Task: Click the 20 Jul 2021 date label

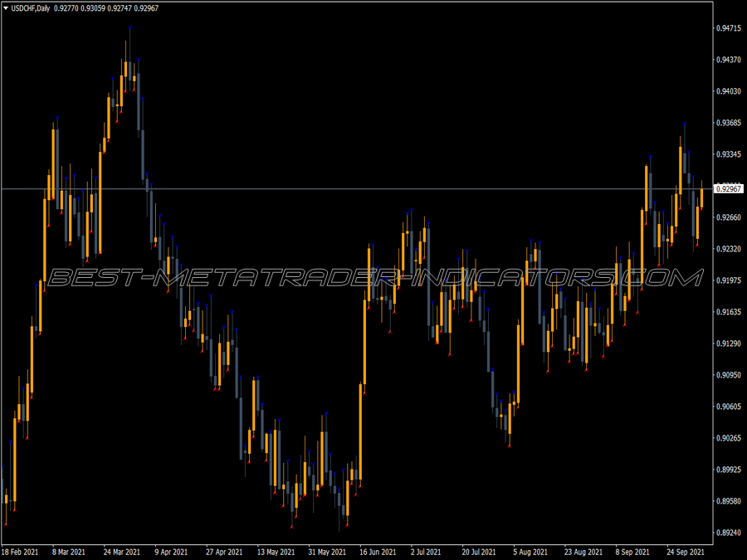Action: [x=479, y=552]
